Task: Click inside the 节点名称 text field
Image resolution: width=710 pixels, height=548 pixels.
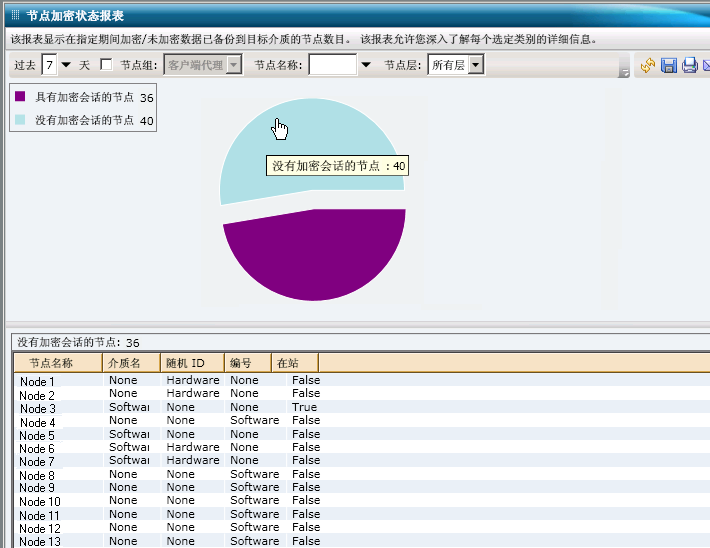Action: (x=332, y=65)
